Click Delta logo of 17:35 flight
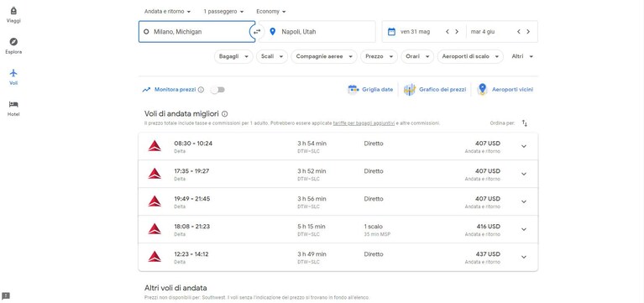The image size is (644, 303). 154,173
